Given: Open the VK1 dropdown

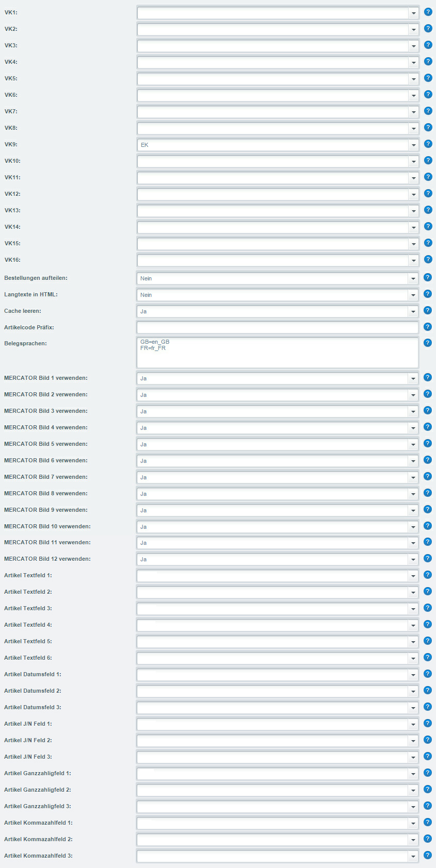Looking at the screenshot, I should pos(278,13).
